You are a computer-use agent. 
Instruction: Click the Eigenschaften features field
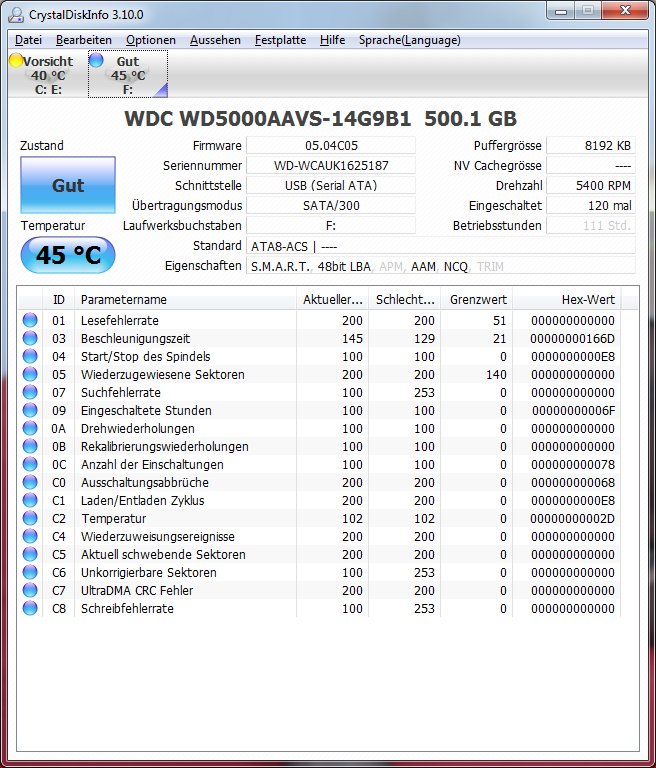click(441, 266)
